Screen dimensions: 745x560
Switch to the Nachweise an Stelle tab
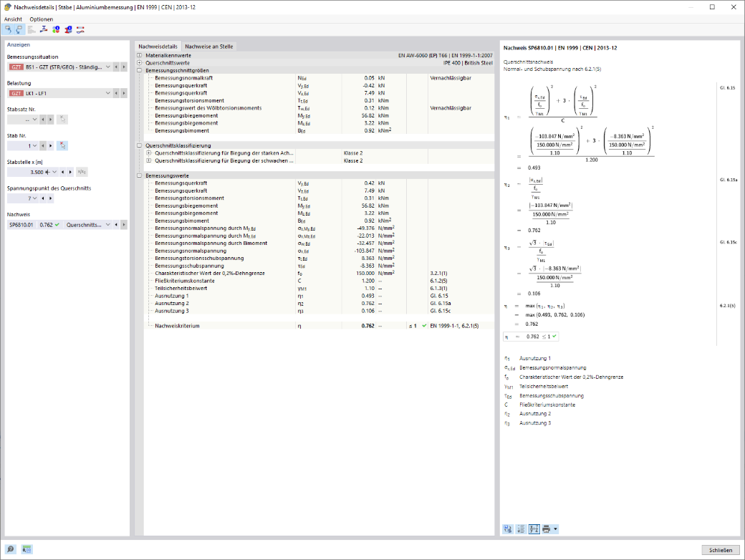coord(209,47)
